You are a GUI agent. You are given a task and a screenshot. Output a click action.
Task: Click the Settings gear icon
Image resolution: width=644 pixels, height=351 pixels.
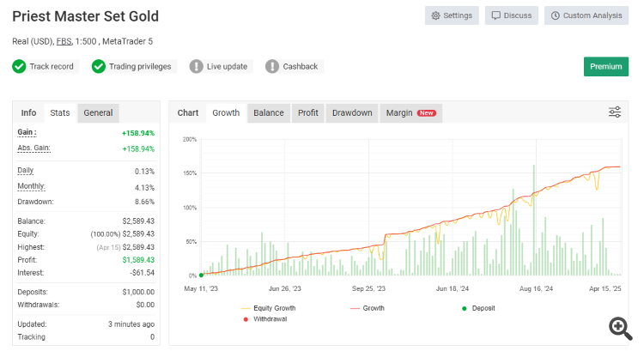[x=435, y=15]
